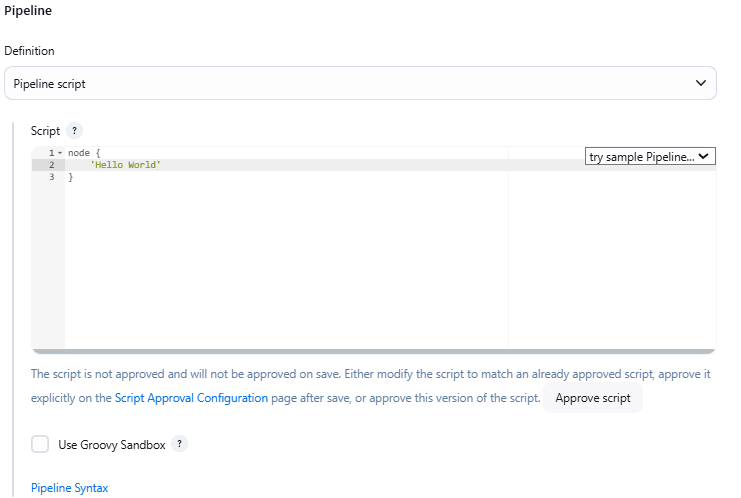Click the Script field label
Viewport: 741px width, 498px height.
click(46, 131)
